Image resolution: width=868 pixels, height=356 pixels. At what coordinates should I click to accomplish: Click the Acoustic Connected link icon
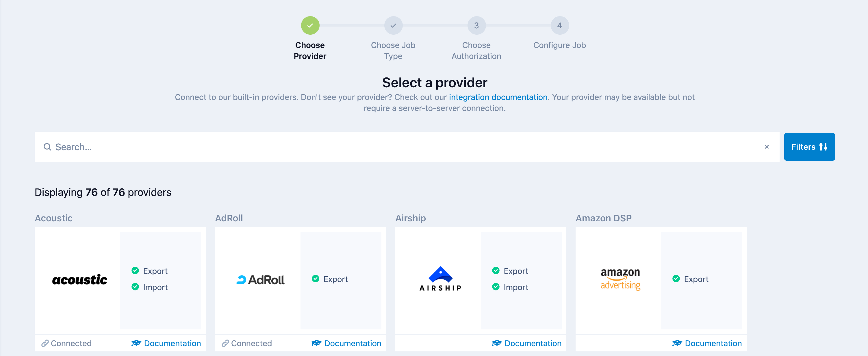(45, 344)
